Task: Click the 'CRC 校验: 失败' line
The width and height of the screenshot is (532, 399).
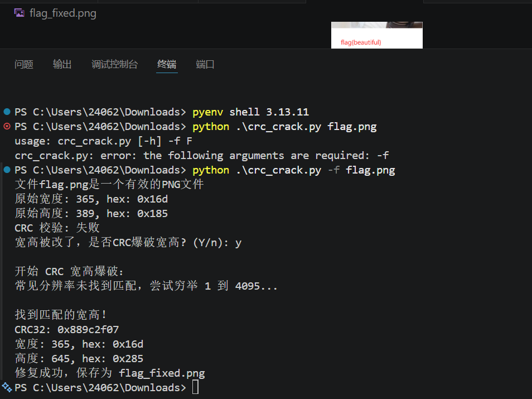Action: pyautogui.click(x=57, y=228)
